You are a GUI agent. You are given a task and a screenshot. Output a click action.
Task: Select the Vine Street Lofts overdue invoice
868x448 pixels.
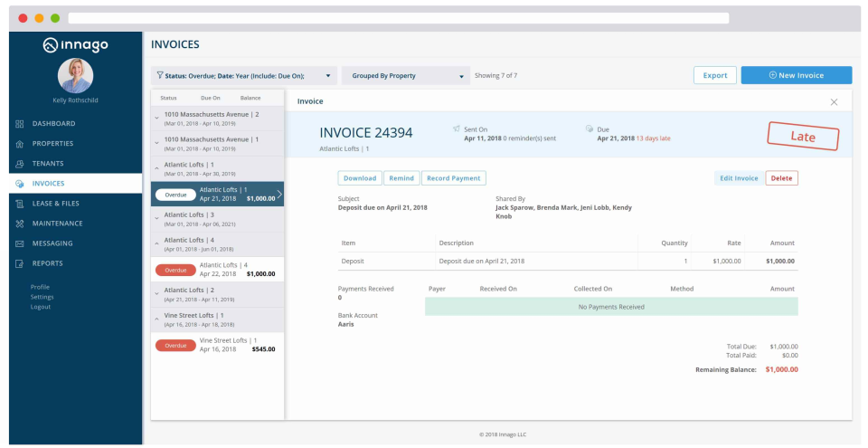[218, 345]
